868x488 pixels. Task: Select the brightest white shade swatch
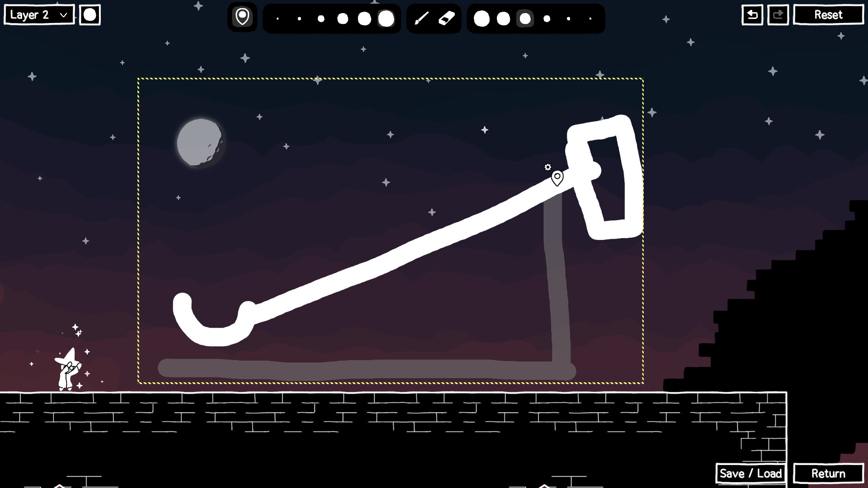(x=482, y=19)
